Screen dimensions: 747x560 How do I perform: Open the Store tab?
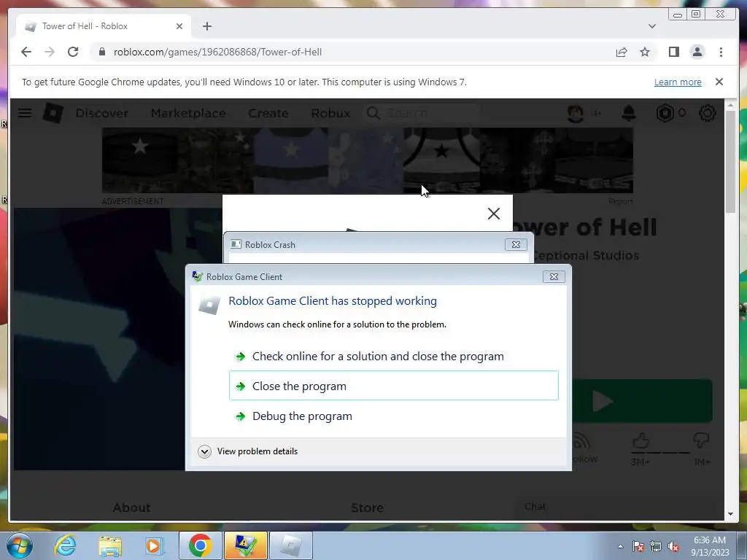(368, 507)
